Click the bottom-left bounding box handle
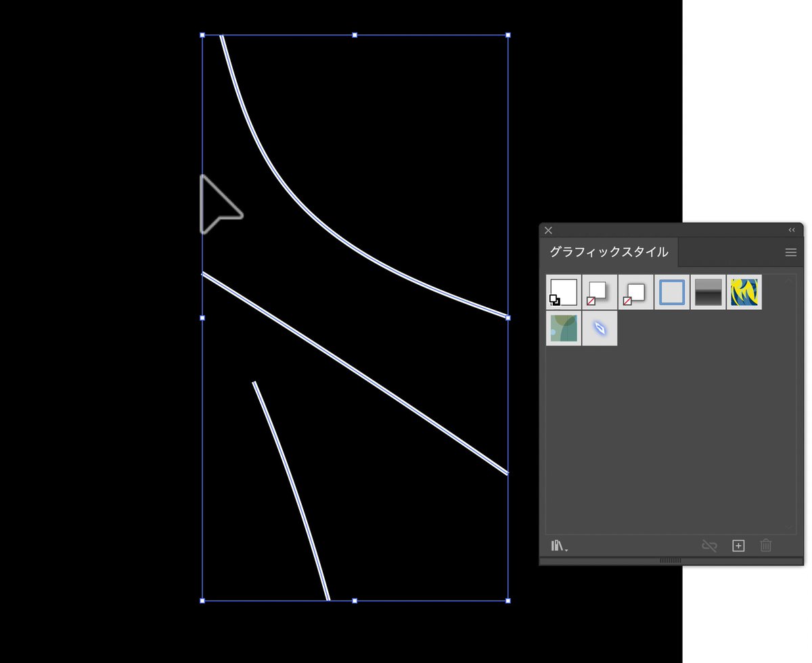The width and height of the screenshot is (812, 663). (x=202, y=600)
